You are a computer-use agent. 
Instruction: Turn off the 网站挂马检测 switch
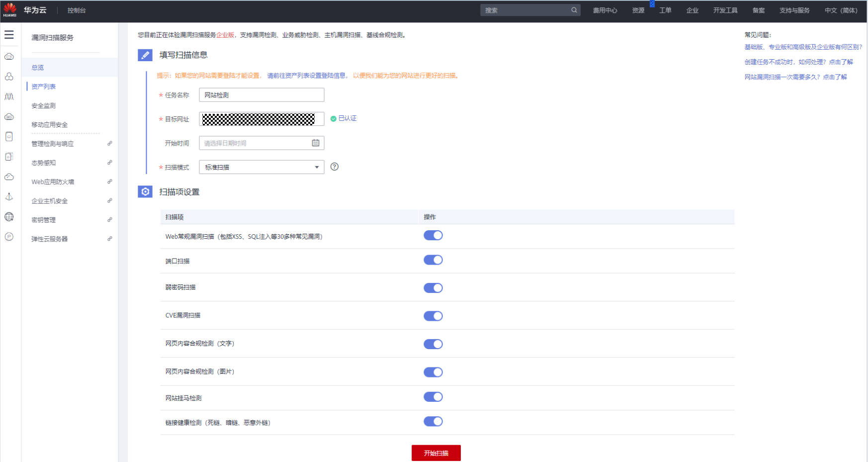click(433, 397)
